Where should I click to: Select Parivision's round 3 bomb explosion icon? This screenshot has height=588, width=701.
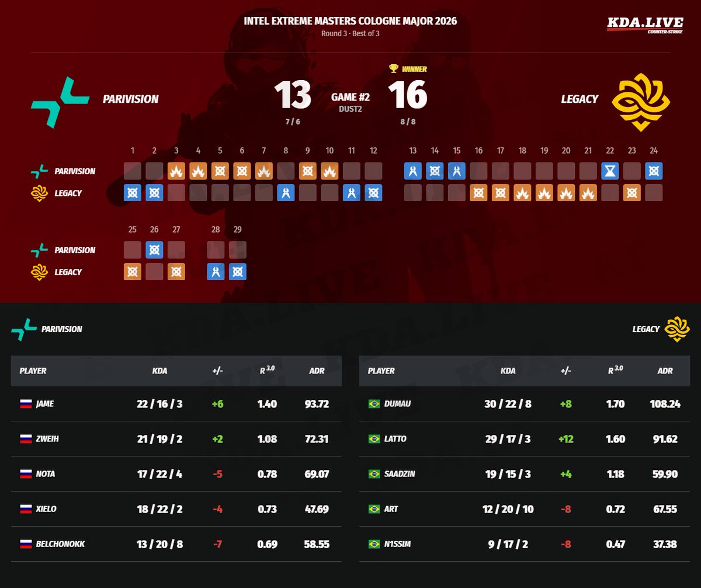click(x=176, y=171)
